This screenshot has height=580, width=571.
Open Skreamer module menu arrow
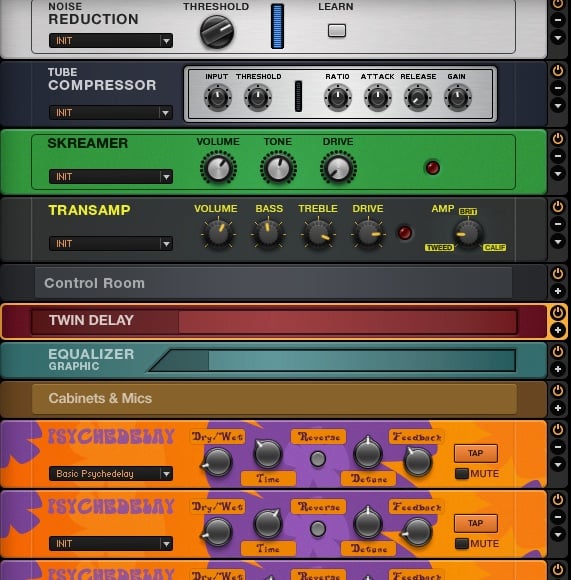point(558,173)
